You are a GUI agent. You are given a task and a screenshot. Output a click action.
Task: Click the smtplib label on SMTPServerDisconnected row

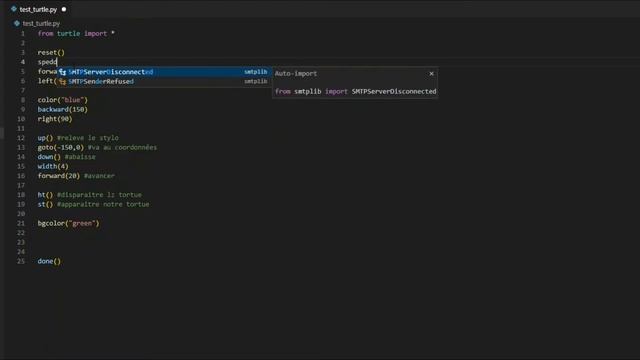tap(256, 72)
